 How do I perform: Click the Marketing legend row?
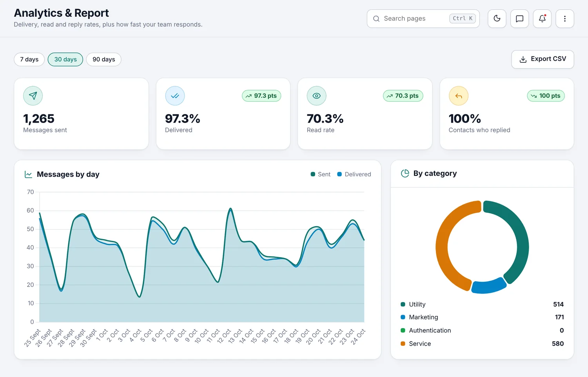tap(482, 317)
